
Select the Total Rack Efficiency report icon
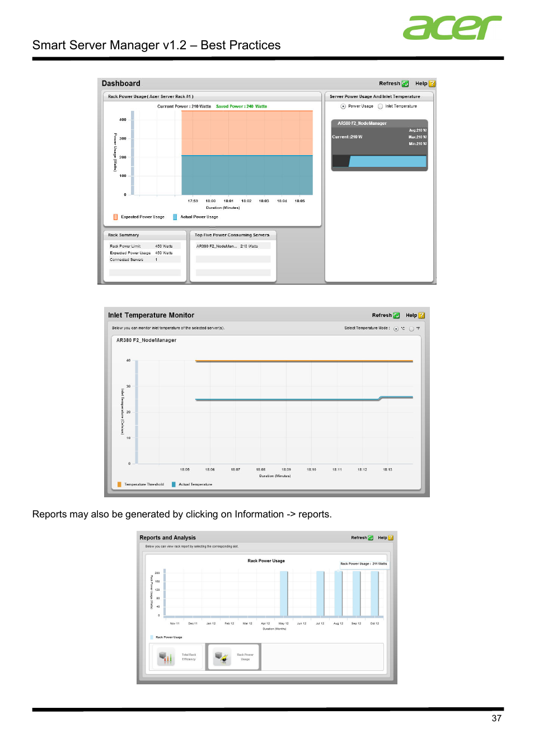click(x=166, y=657)
